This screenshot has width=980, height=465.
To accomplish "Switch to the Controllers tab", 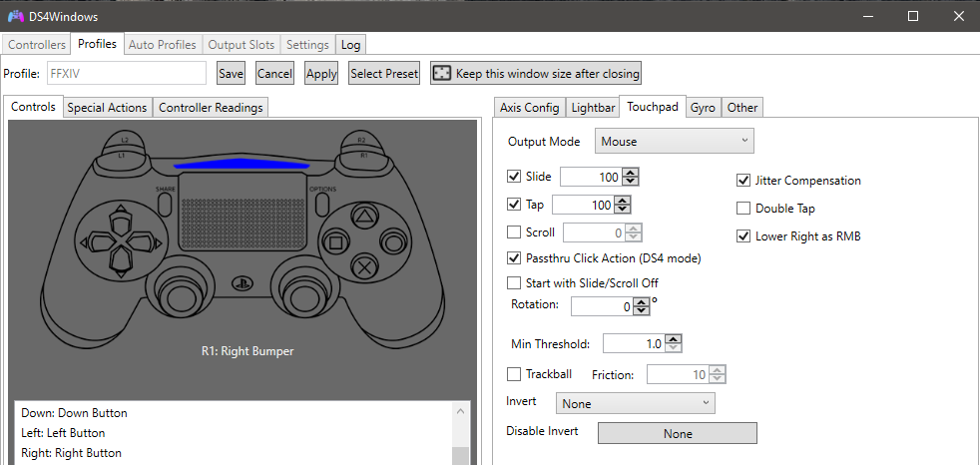I will (37, 45).
